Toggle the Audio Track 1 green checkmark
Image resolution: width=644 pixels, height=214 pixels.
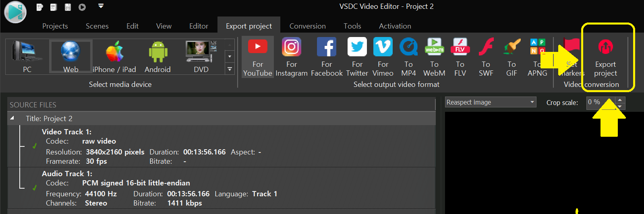pos(35,187)
